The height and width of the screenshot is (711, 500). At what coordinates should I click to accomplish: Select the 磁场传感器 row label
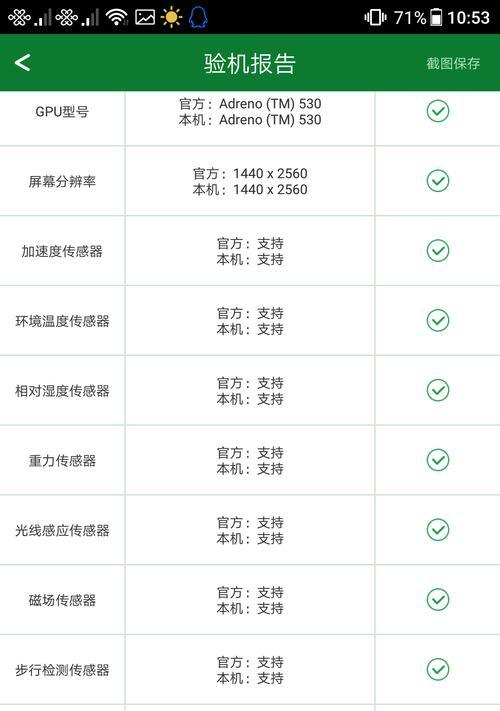tap(62, 600)
